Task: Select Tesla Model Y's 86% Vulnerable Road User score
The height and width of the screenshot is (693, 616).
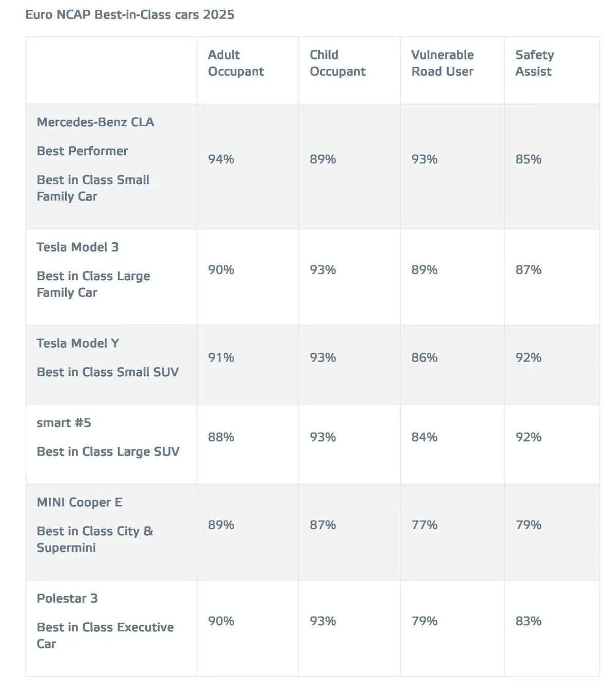Action: (424, 357)
